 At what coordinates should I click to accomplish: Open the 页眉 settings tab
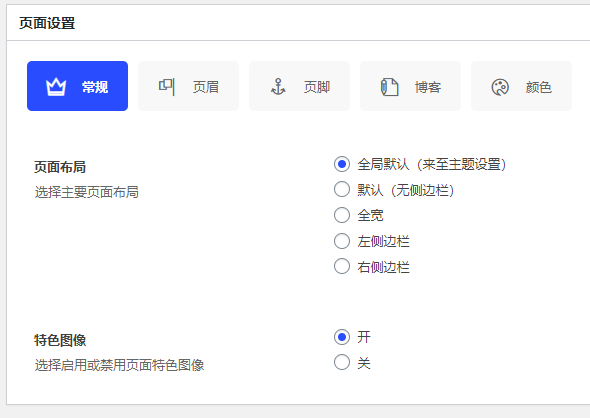[x=189, y=86]
